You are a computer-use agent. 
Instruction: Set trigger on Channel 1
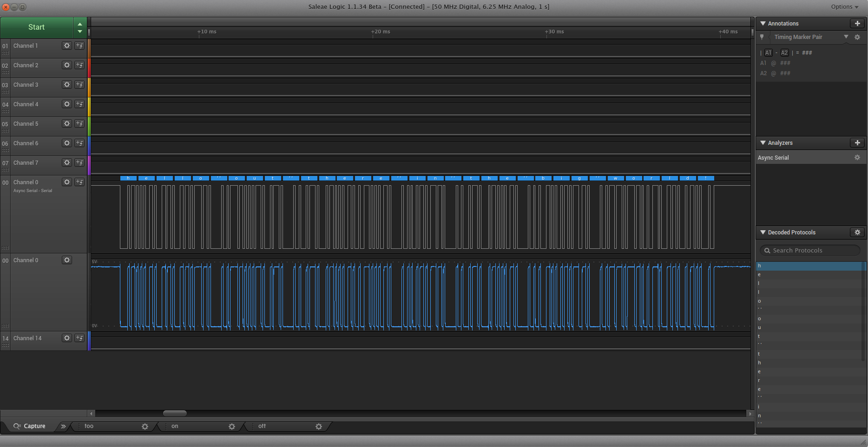point(79,45)
